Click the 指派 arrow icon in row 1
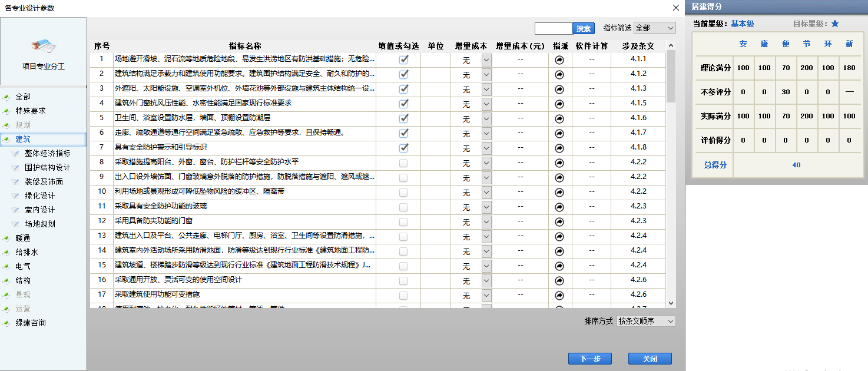The height and width of the screenshot is (371, 868). [559, 59]
